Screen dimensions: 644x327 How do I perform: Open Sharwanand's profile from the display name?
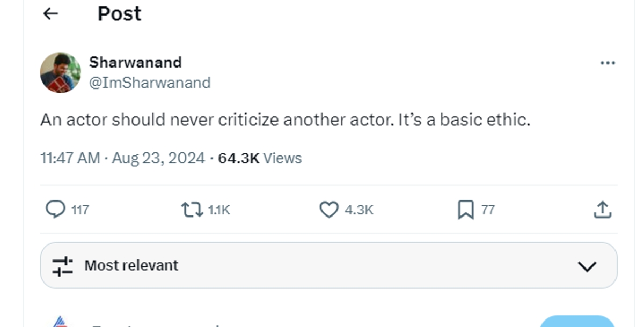coord(135,62)
